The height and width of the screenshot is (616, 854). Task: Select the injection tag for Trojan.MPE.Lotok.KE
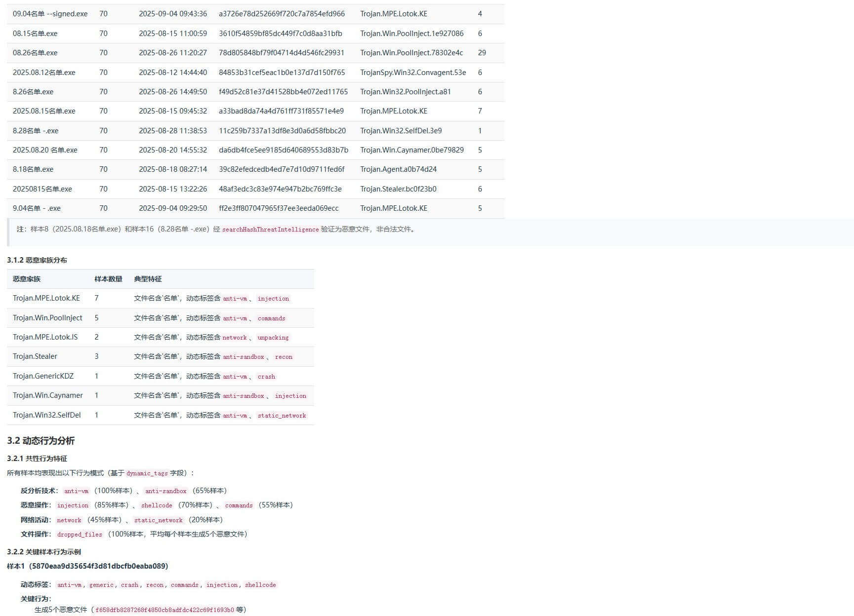coord(273,299)
